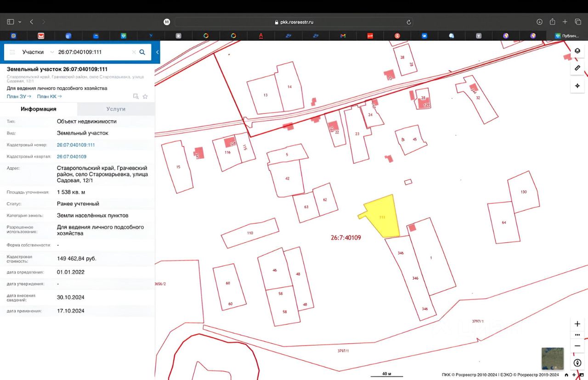Click the star icon in map footer
Viewport: 588px width, 380px height.
tap(574, 375)
